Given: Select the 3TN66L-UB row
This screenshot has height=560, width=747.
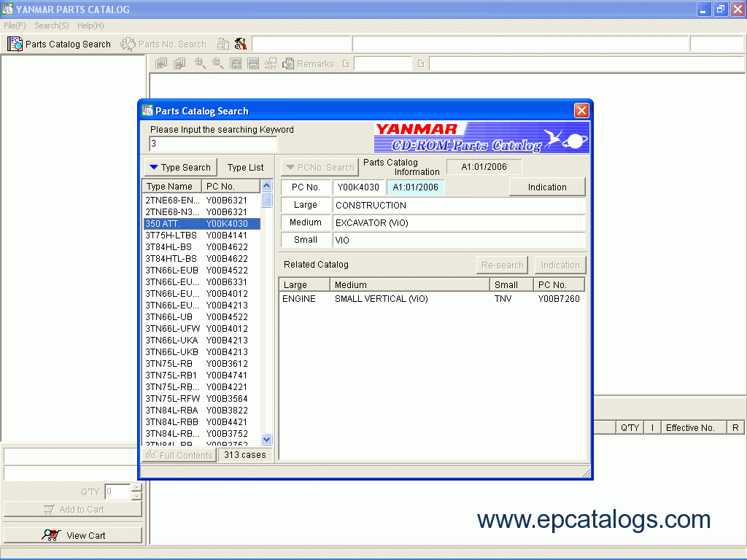Looking at the screenshot, I should pyautogui.click(x=202, y=317).
